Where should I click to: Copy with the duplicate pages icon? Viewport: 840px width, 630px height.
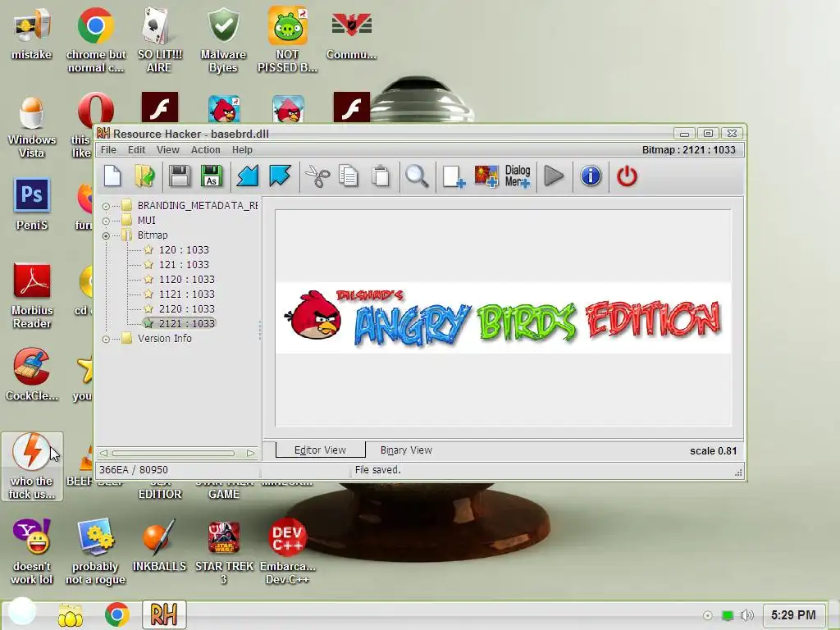click(349, 176)
